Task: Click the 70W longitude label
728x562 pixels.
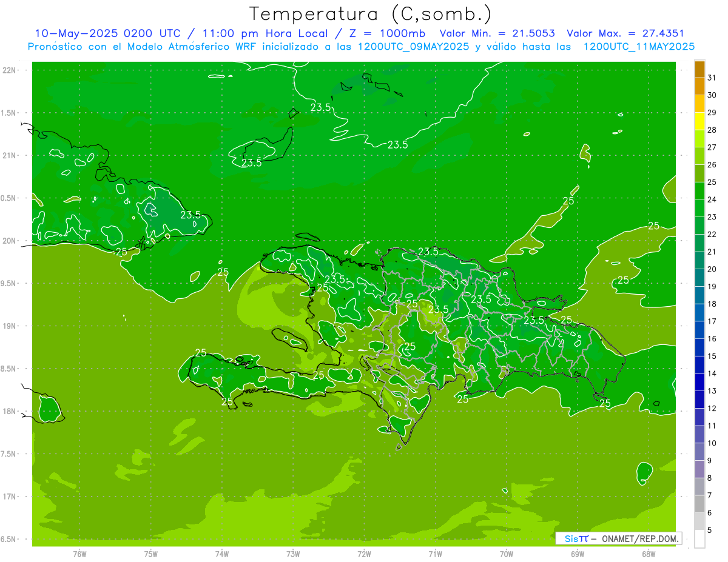Action: click(x=507, y=554)
